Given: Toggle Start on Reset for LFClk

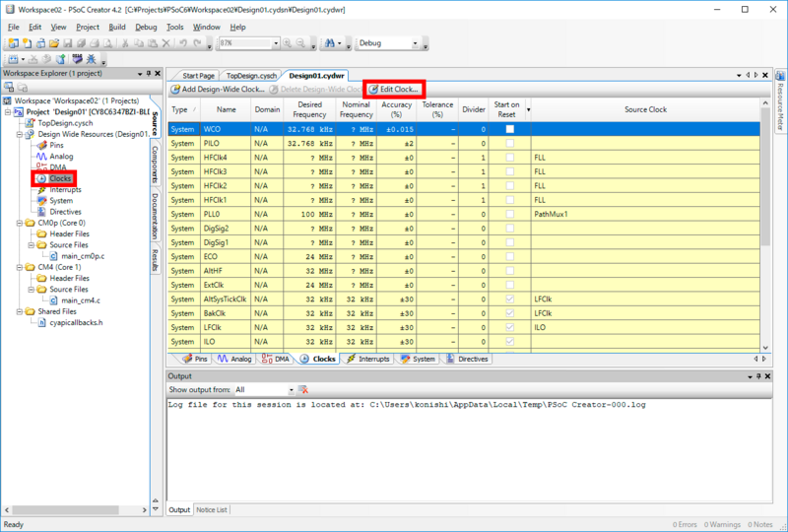Looking at the screenshot, I should [x=509, y=327].
